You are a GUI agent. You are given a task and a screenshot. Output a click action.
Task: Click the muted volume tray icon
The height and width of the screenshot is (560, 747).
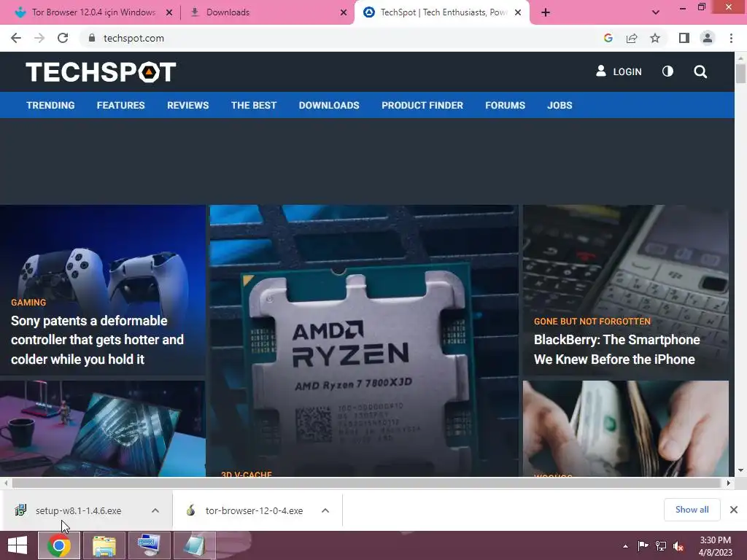tap(678, 546)
